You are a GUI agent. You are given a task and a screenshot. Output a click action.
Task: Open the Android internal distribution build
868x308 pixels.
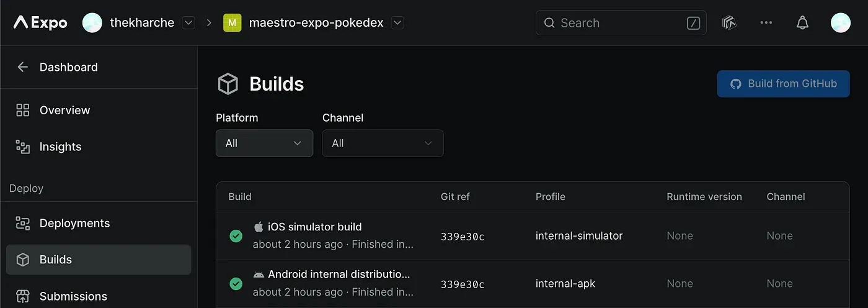339,274
